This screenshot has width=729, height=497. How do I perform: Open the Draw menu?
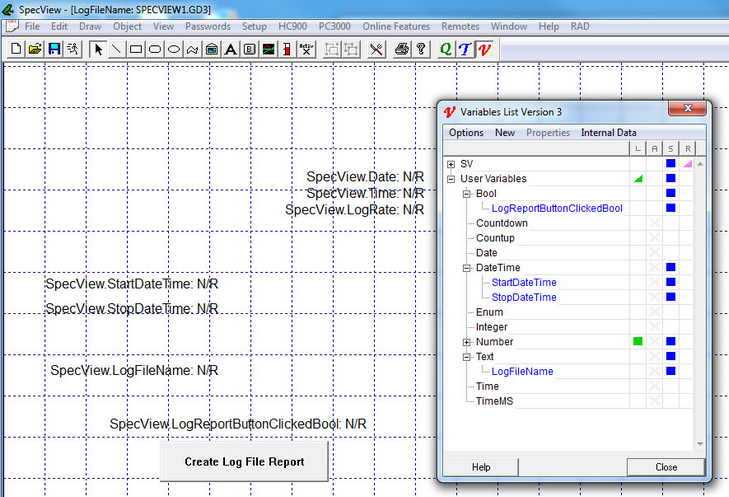point(90,27)
